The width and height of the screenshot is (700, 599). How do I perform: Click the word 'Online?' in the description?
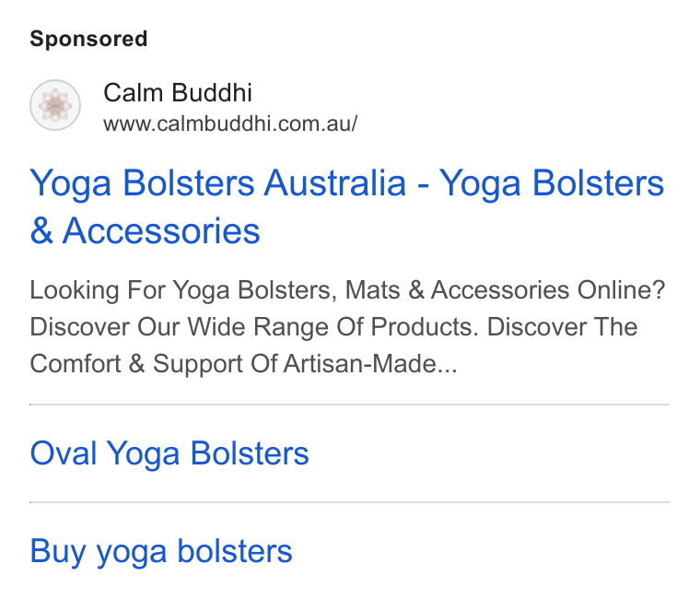pos(621,290)
